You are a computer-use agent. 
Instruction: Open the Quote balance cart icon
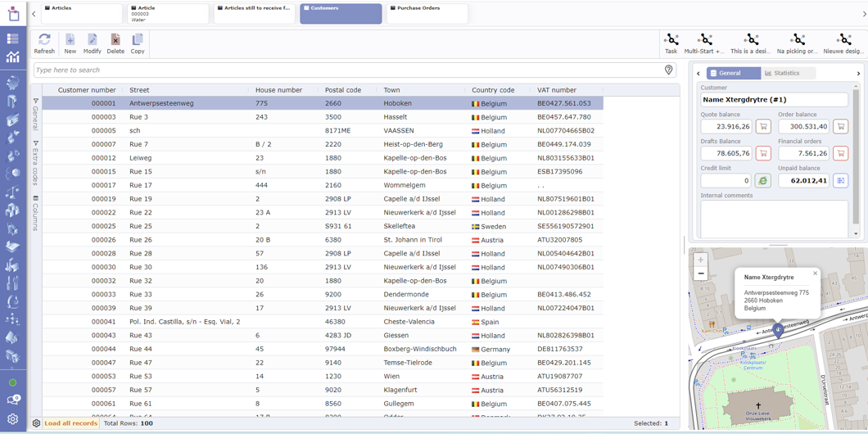click(x=763, y=127)
